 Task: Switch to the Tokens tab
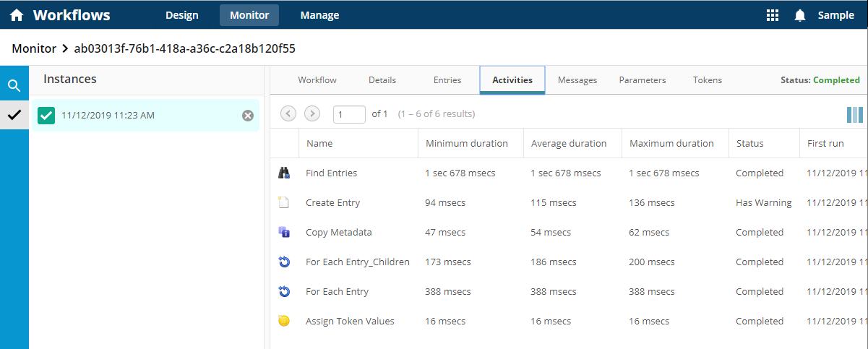[x=707, y=80]
